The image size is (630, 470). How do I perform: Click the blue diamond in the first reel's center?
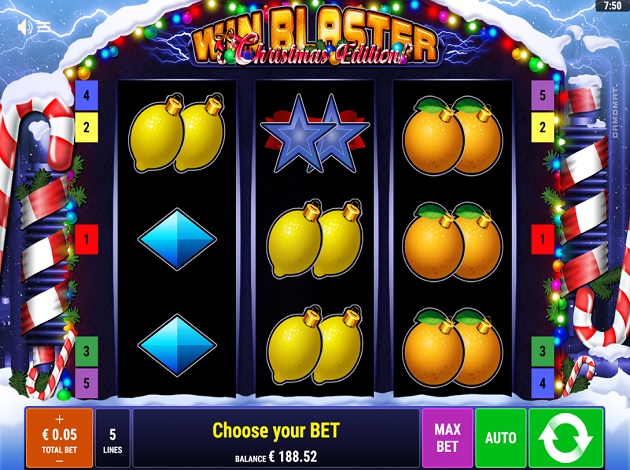pos(177,239)
